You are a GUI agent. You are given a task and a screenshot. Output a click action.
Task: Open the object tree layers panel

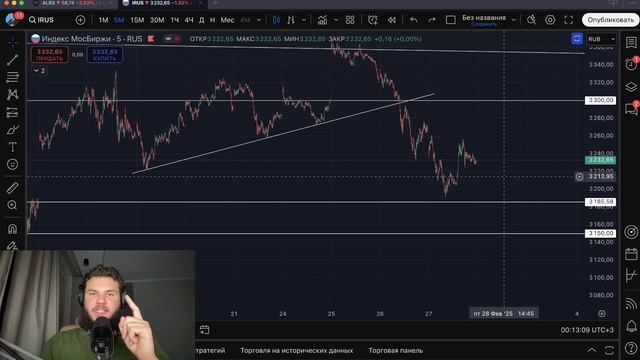(631, 87)
